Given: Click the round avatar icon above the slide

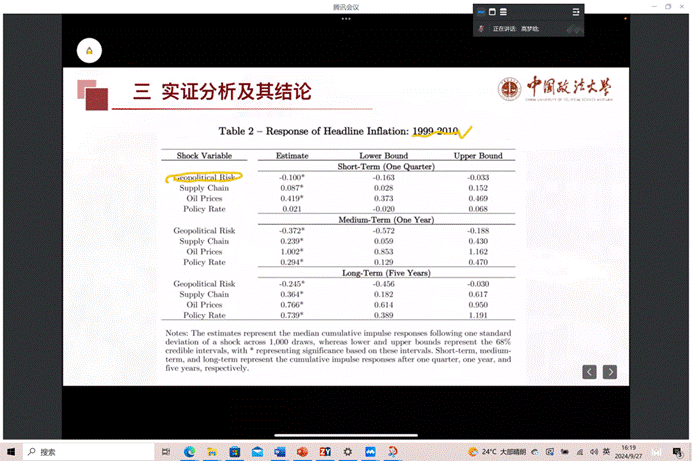Looking at the screenshot, I should [90, 51].
